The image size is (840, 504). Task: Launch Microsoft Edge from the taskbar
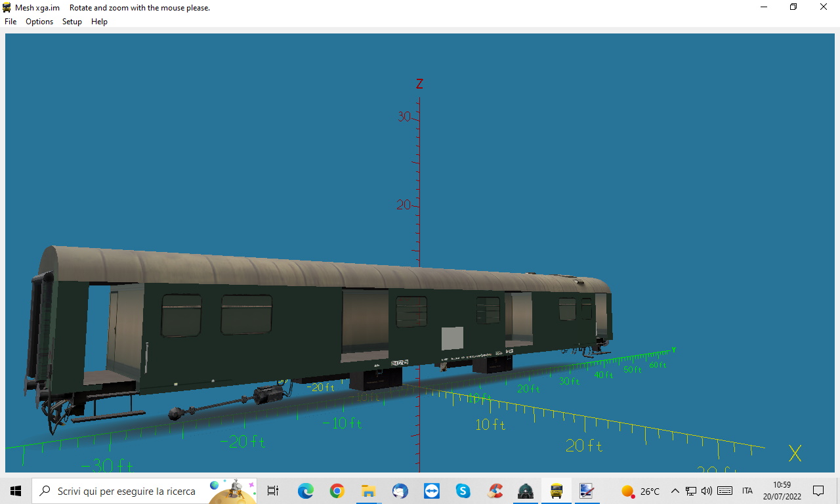(306, 491)
